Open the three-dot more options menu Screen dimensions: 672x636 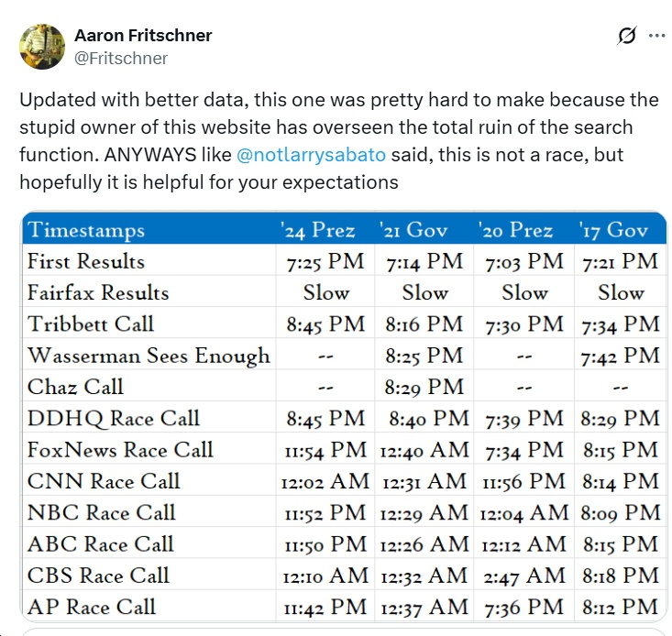pyautogui.click(x=656, y=36)
